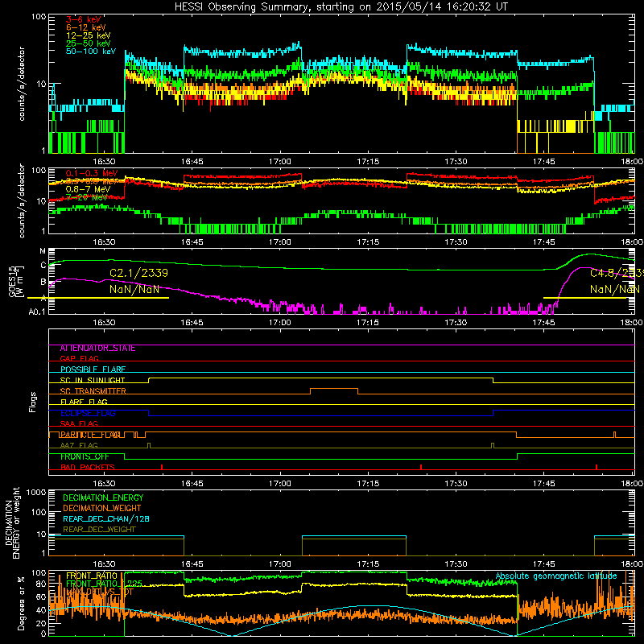Select the blue ECLIPSE_FLAG label
The width and height of the screenshot is (644, 644).
pos(88,413)
